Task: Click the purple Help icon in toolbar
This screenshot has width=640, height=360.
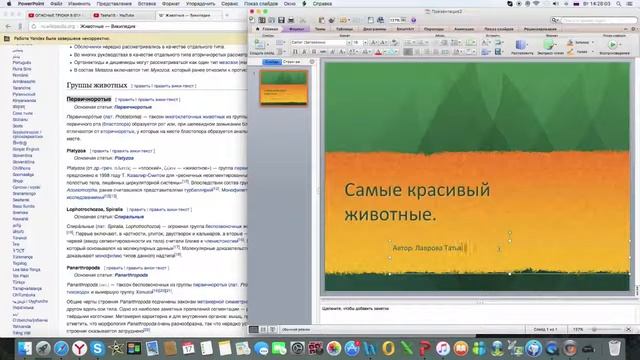Action: coord(413,20)
